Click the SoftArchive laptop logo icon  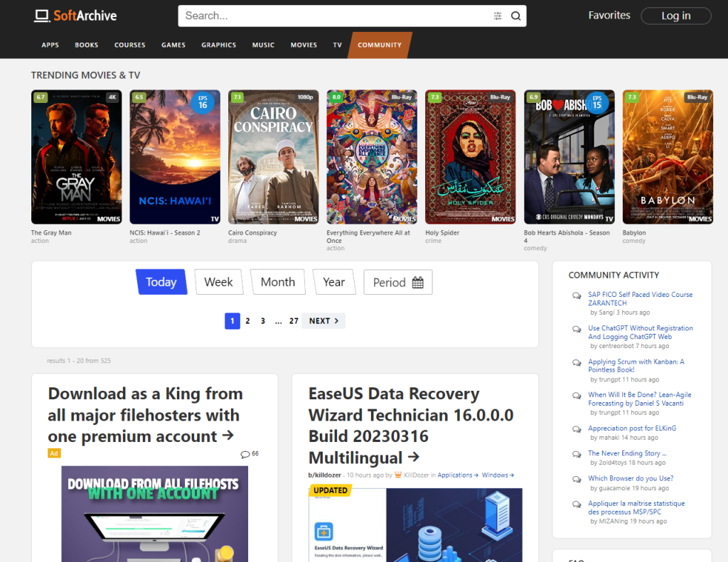[x=42, y=16]
